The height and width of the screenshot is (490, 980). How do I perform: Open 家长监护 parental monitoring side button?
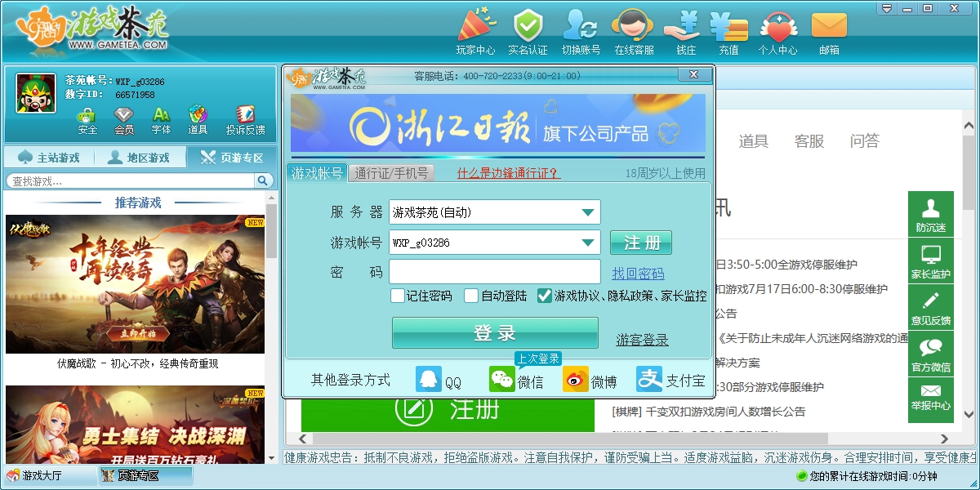coord(931,261)
